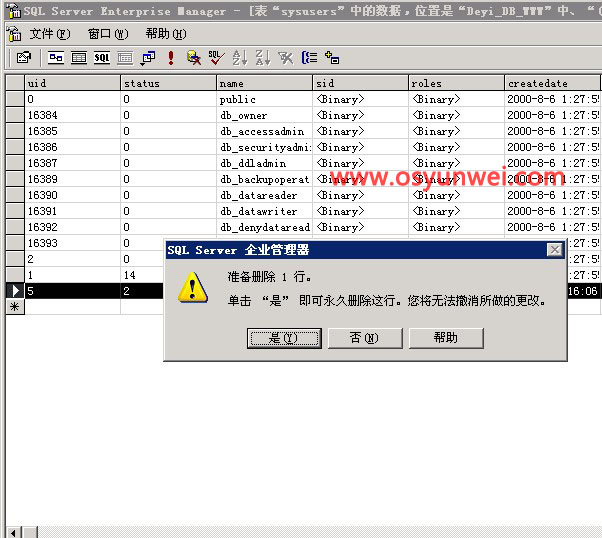Click the current row arrow indicator
602x538 pixels.
click(15, 291)
